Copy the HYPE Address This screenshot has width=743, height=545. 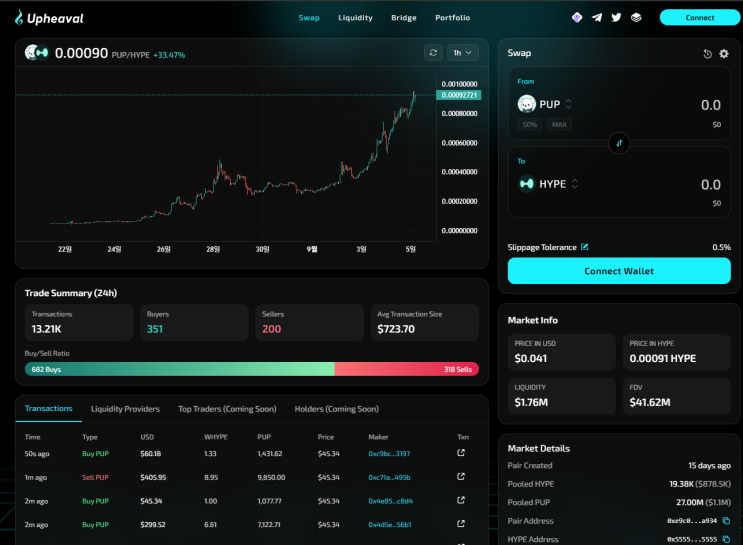[726, 539]
